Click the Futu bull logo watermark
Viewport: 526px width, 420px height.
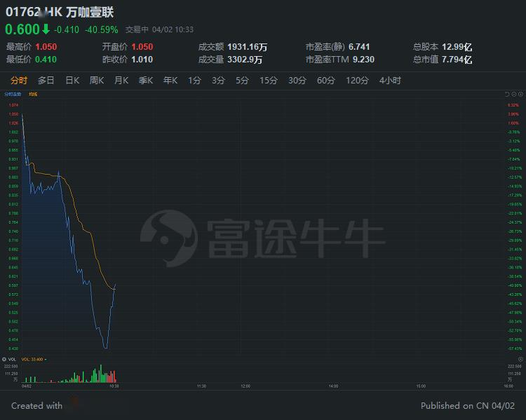169,238
